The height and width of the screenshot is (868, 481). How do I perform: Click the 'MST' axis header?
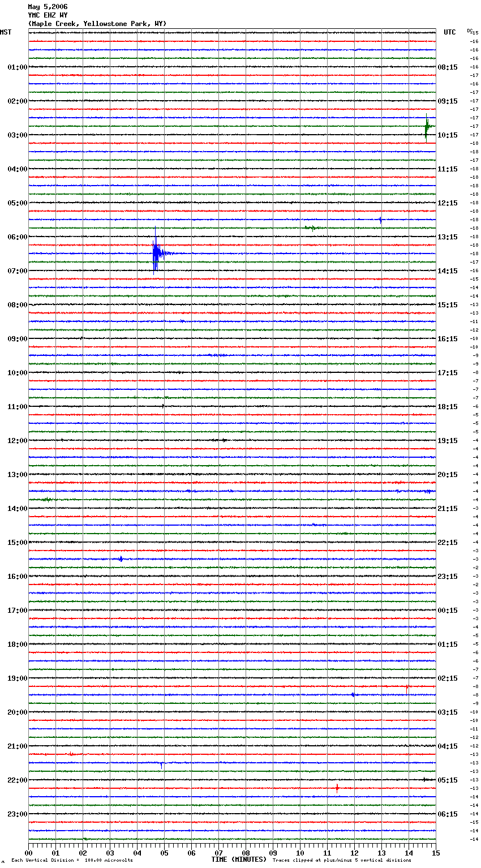[x=6, y=32]
